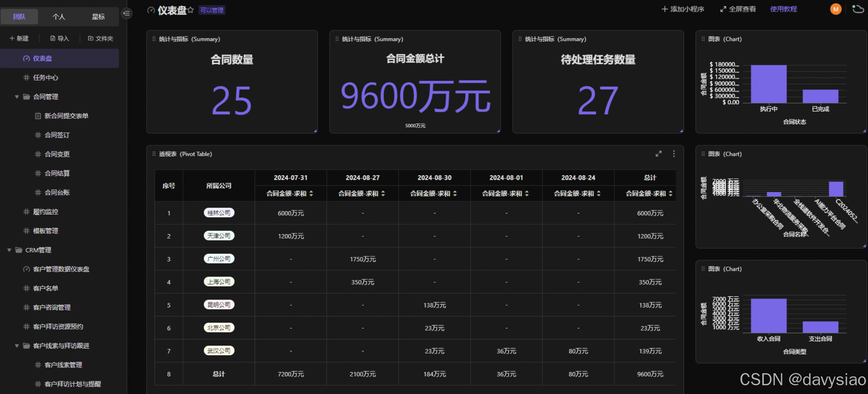This screenshot has width=868, height=394.
Task: Collapse the CRM管理 folder
Action: click(x=9, y=250)
